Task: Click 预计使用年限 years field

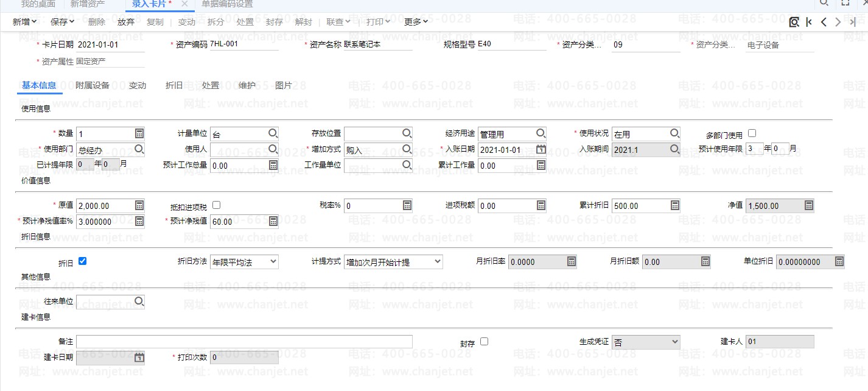Action: point(754,148)
